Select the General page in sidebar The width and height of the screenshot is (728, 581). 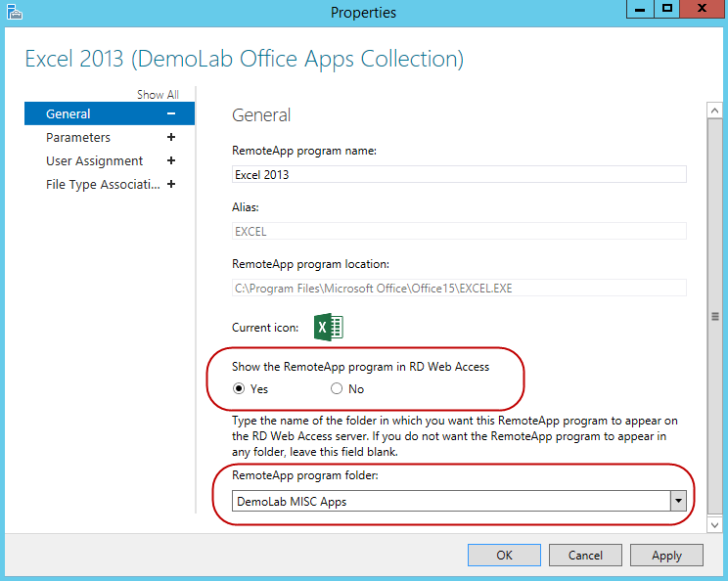[x=68, y=114]
